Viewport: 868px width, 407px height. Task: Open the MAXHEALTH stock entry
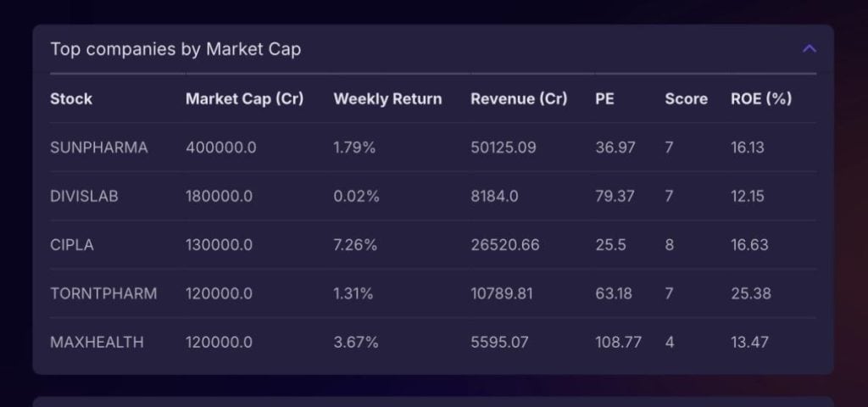pos(97,343)
